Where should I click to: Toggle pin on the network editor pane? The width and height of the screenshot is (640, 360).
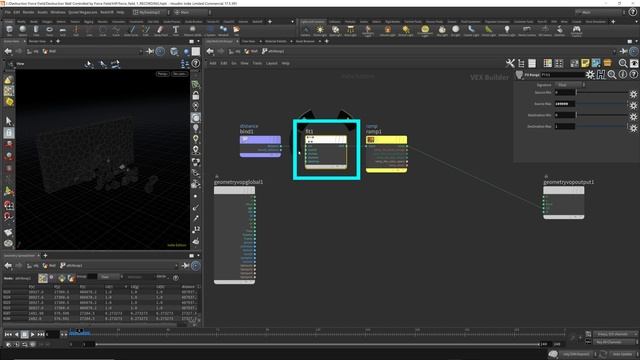pos(623,51)
